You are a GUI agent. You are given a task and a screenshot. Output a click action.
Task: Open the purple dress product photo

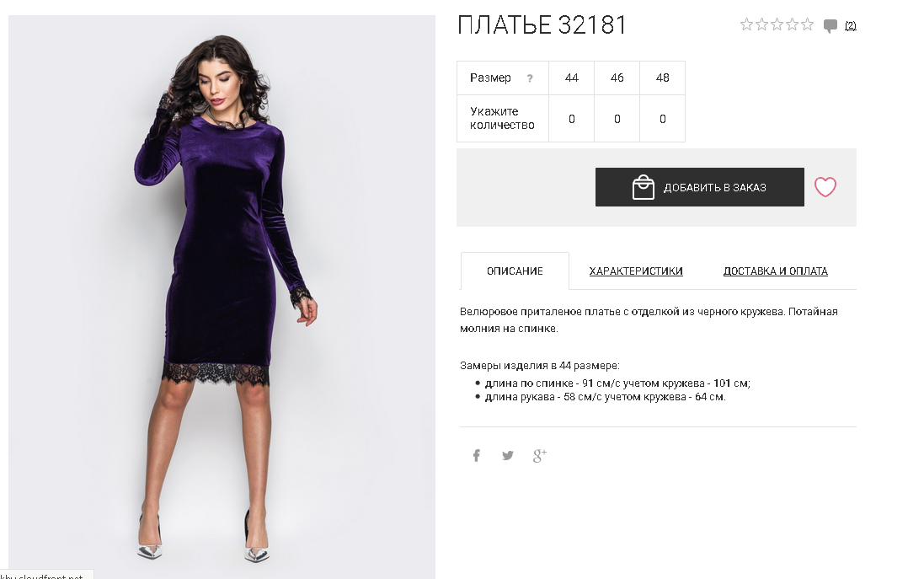222,297
